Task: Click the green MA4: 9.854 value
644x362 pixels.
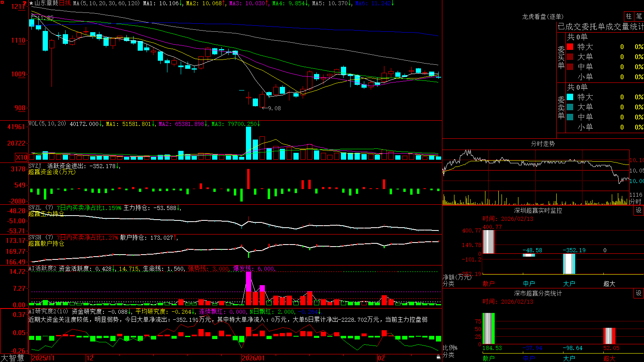Action: tap(290, 3)
